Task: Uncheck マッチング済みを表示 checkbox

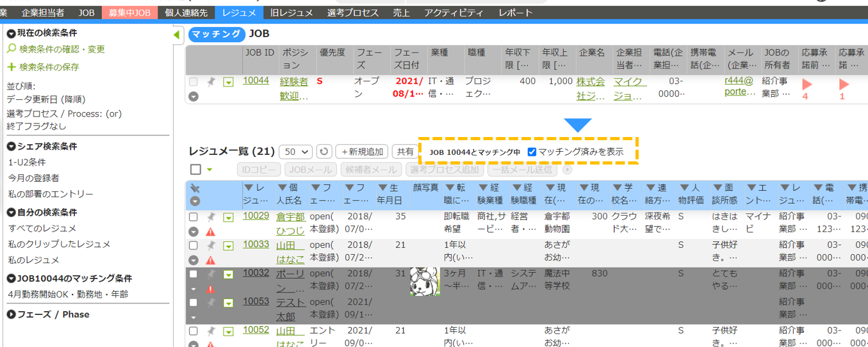Action: pos(532,152)
